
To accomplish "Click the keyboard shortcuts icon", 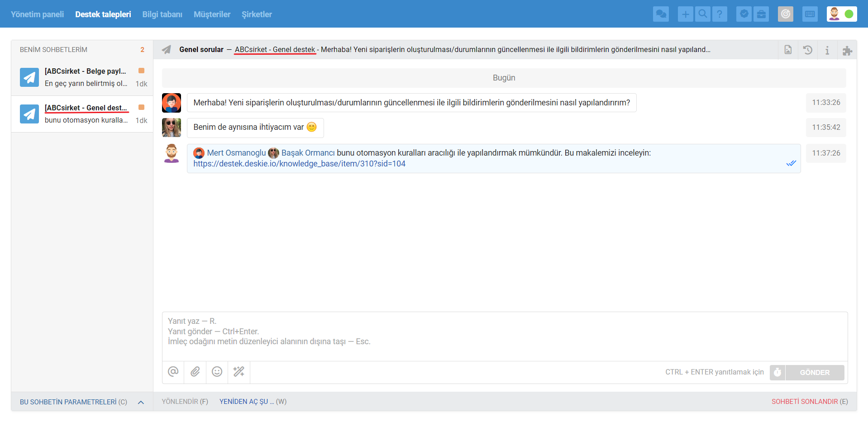I will pyautogui.click(x=810, y=14).
